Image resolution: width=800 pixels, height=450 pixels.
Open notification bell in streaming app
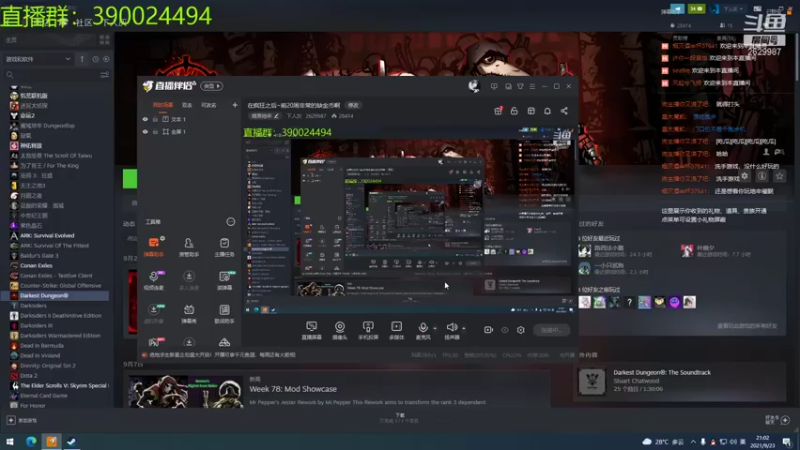(547, 111)
